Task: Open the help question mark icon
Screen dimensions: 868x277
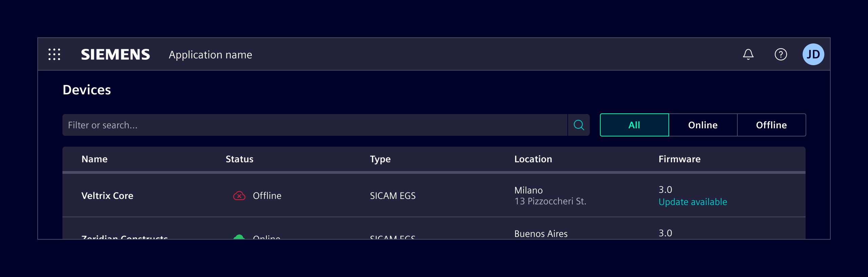Action: (780, 54)
